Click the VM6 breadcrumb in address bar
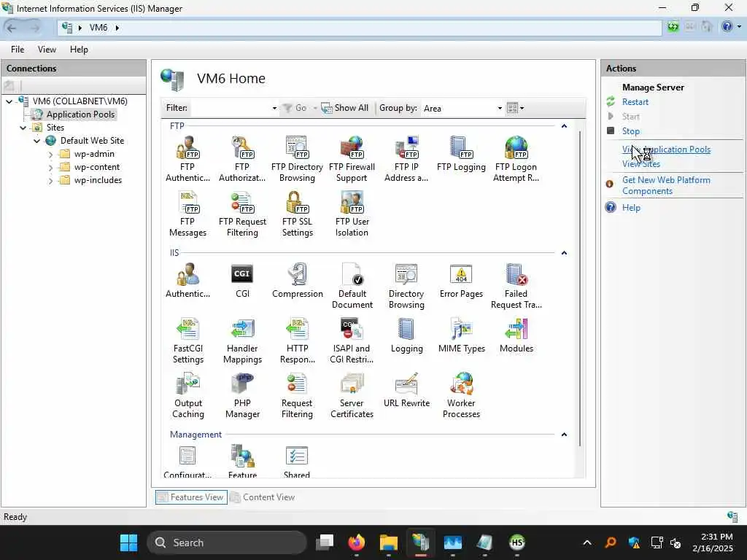Image resolution: width=747 pixels, height=560 pixels. (x=98, y=28)
